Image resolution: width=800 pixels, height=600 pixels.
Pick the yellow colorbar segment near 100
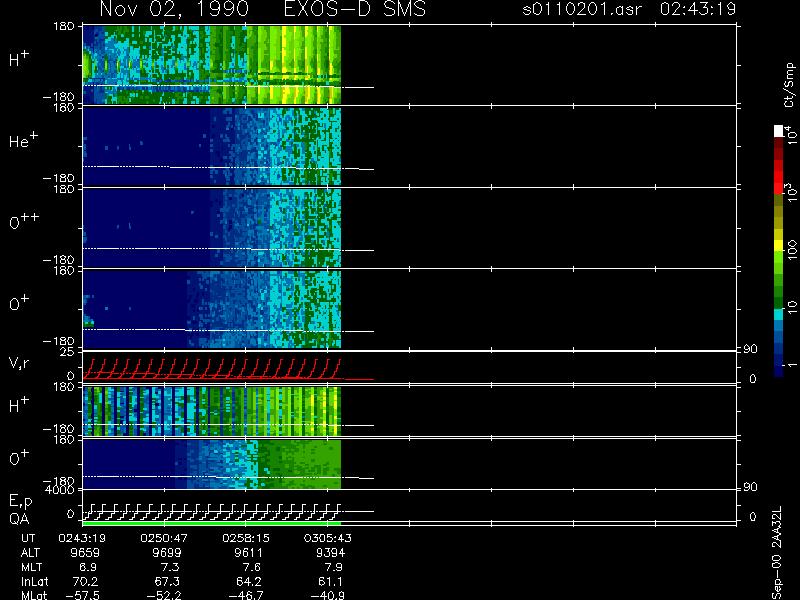[779, 246]
